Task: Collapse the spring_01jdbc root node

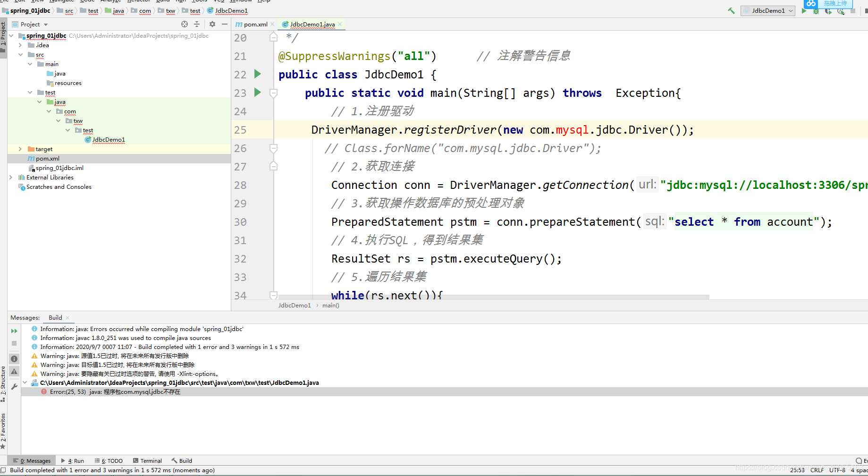Action: pyautogui.click(x=11, y=36)
